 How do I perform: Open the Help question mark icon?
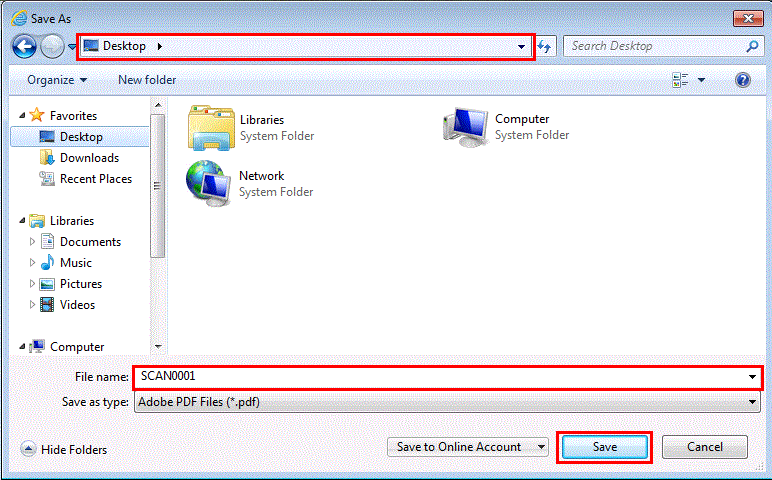[x=743, y=79]
